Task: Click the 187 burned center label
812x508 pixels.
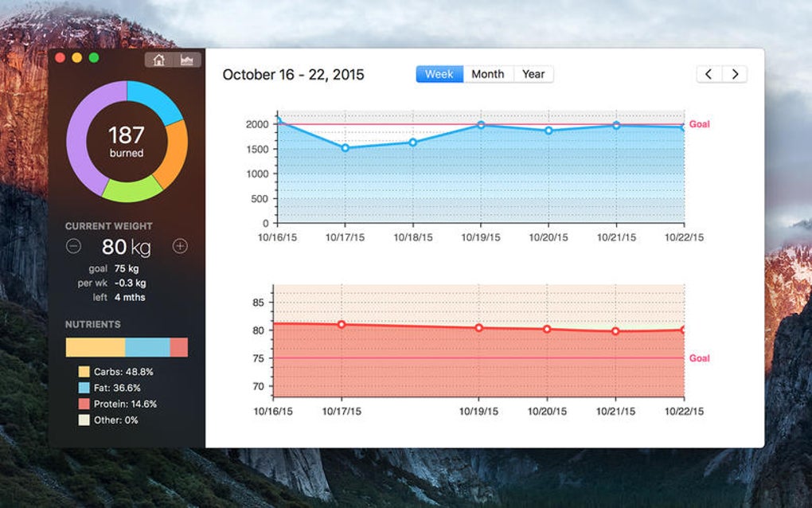Action: pos(127,142)
